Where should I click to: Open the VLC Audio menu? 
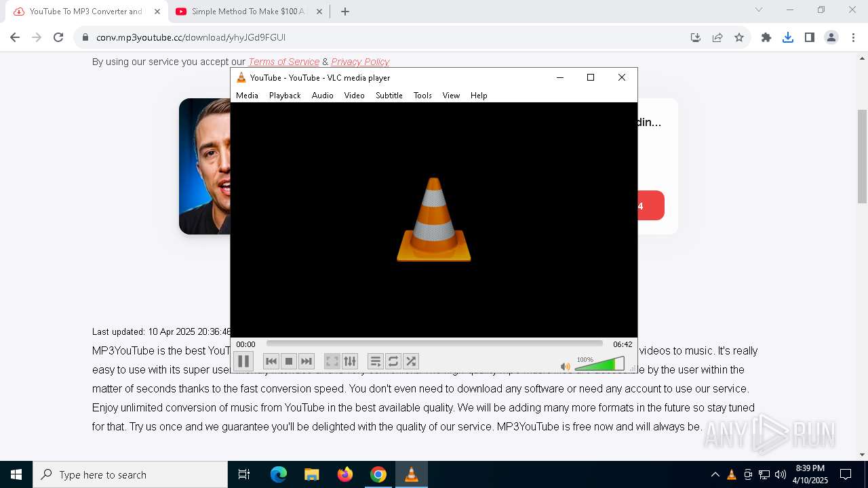[323, 96]
